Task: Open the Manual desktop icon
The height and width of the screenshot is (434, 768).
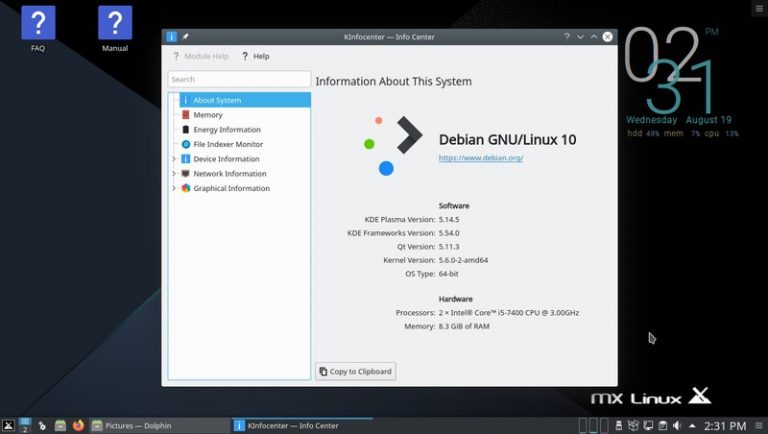Action: point(115,28)
